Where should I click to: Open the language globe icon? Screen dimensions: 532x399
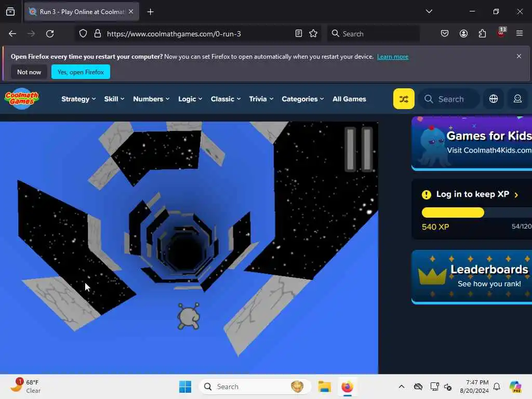[494, 99]
